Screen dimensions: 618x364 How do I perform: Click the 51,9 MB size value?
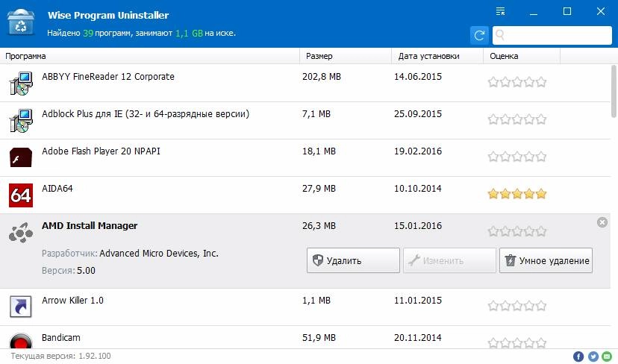(319, 338)
